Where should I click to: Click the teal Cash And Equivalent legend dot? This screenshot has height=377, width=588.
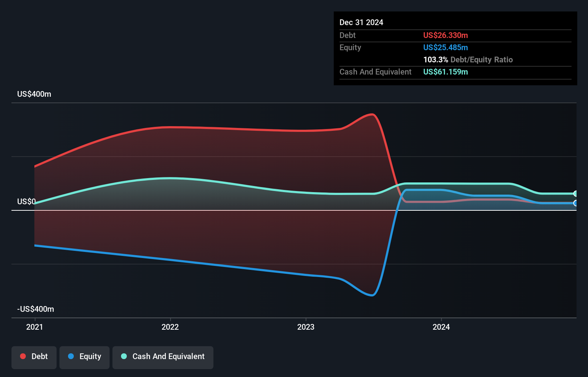click(x=124, y=356)
